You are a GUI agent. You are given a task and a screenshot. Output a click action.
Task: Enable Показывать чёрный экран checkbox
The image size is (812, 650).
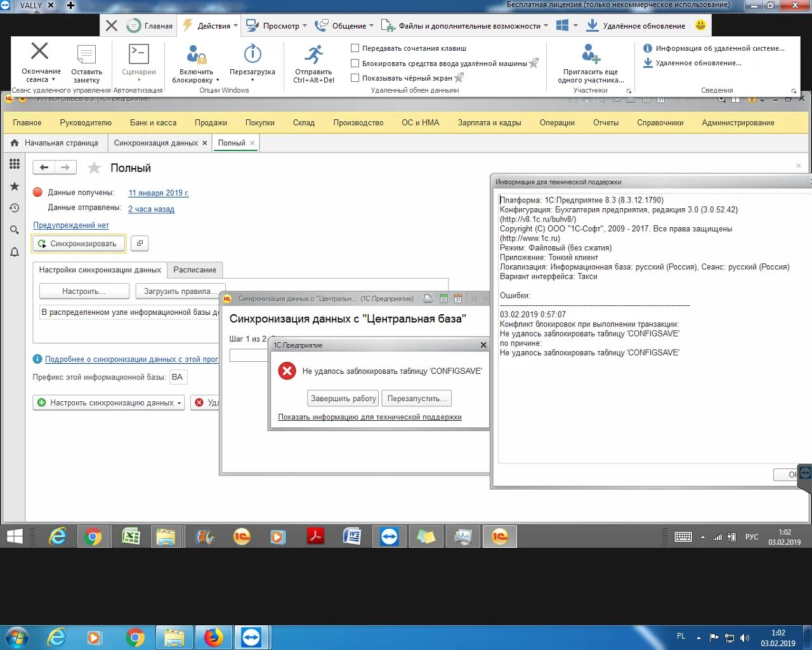[x=355, y=78]
